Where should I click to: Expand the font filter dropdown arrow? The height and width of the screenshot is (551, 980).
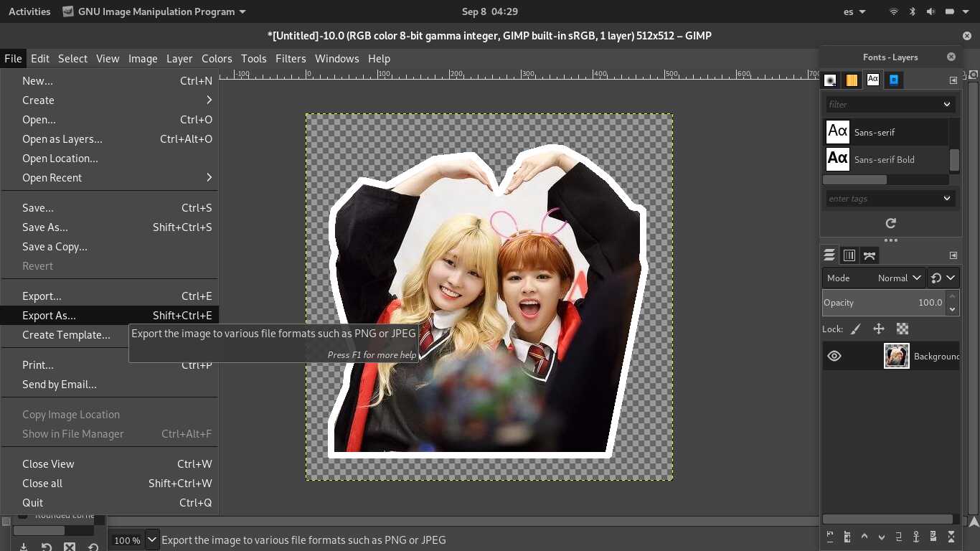(x=946, y=105)
